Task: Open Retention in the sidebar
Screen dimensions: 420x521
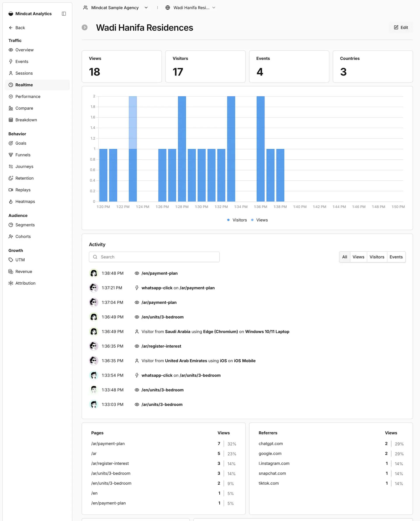Action: pos(37,178)
